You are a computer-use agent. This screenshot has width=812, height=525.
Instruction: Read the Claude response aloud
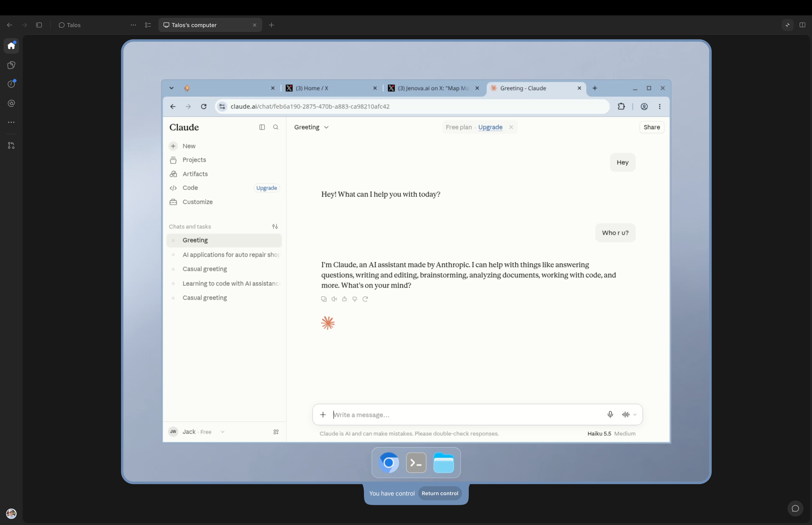tap(334, 299)
